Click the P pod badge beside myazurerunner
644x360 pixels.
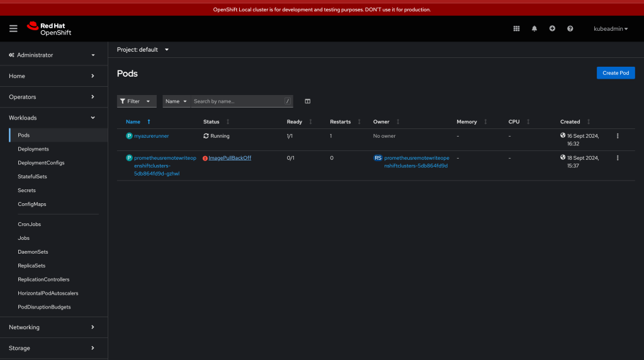(129, 136)
